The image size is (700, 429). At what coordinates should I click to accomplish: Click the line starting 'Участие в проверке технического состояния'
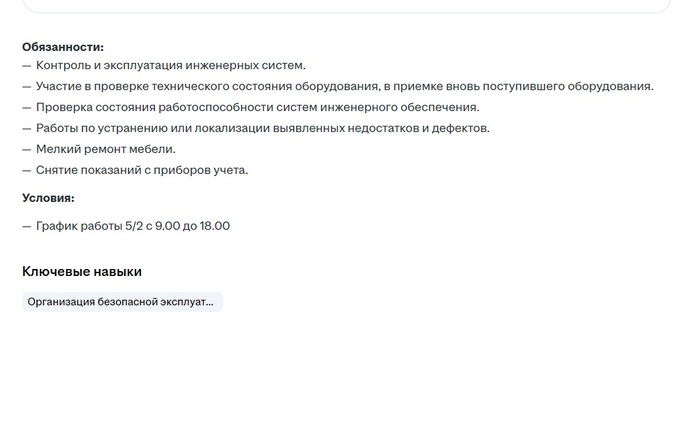(345, 86)
